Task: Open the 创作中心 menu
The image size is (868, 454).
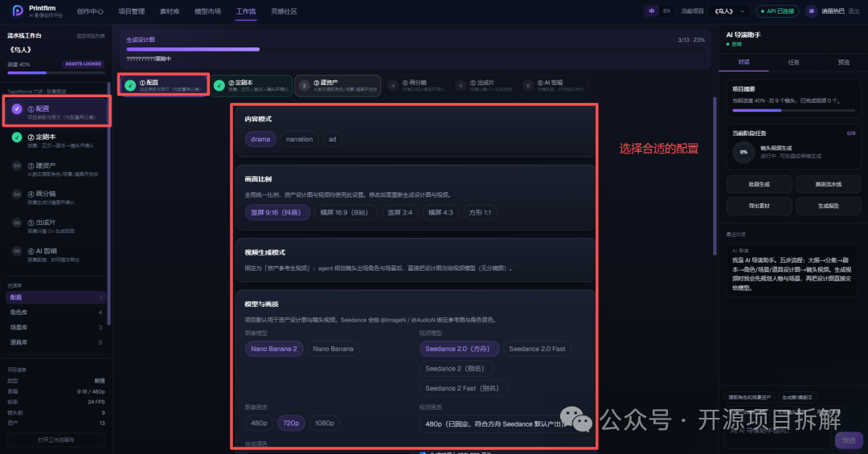Action: (90, 11)
